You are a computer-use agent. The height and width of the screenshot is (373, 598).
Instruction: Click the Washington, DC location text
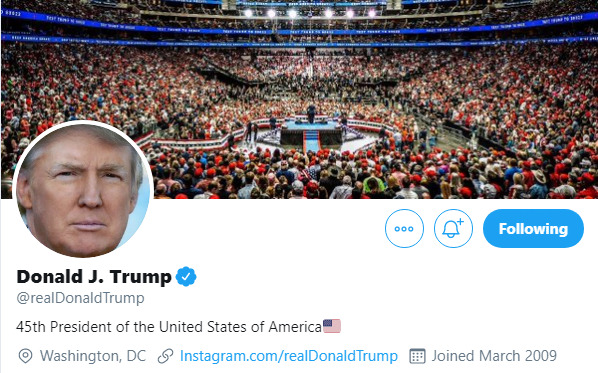pos(93,356)
